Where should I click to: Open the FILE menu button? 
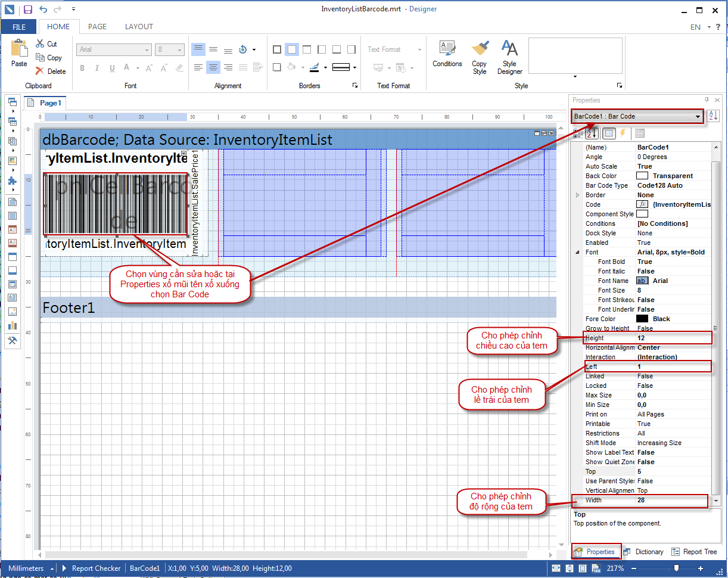click(19, 27)
